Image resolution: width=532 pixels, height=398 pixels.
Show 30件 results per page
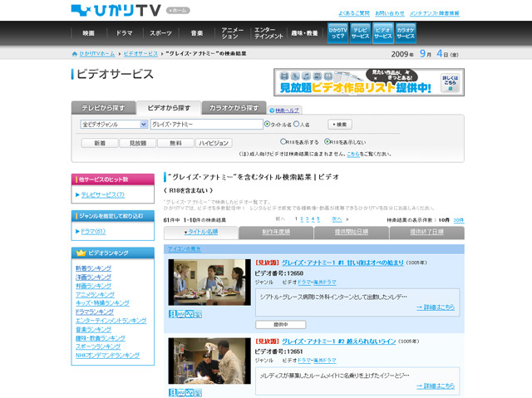coord(458,220)
